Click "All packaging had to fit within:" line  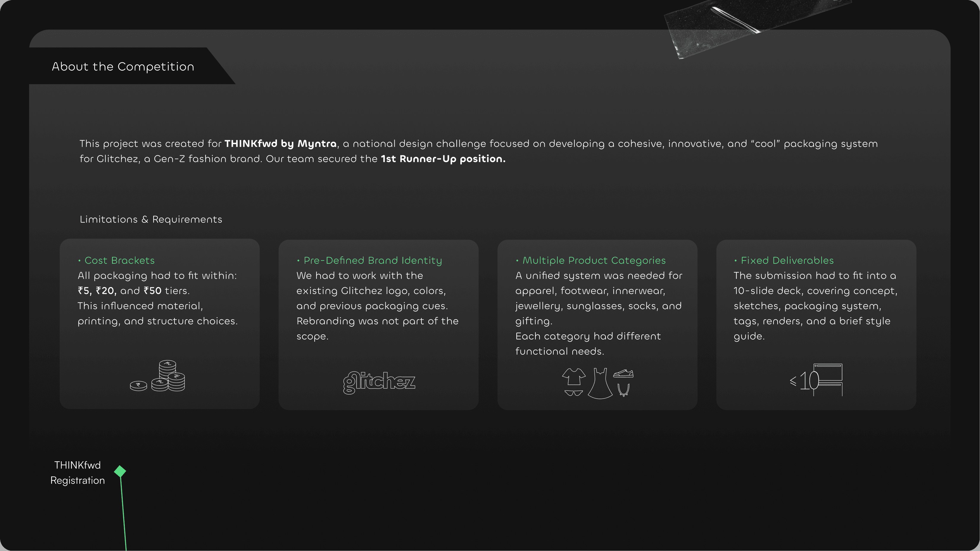(157, 276)
